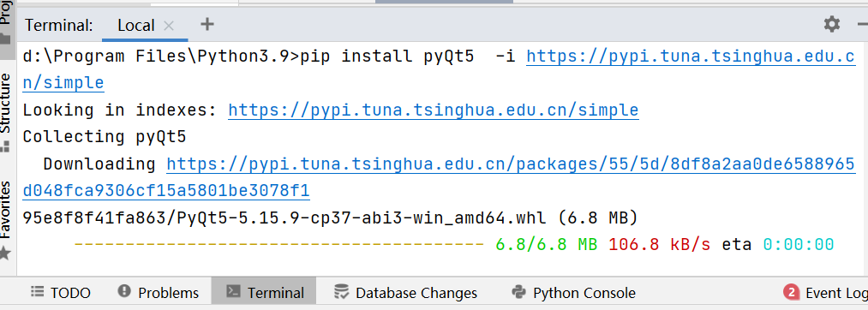Open the Problems tool window
The width and height of the screenshot is (868, 310).
(x=159, y=293)
